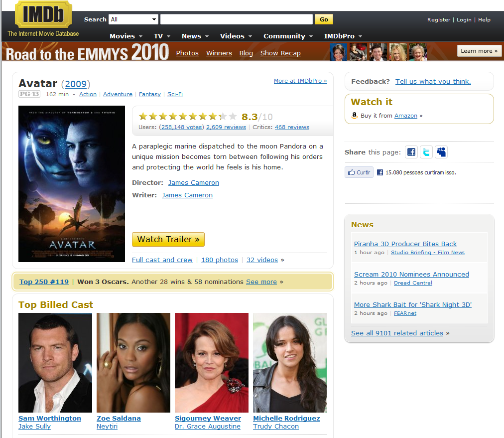
Task: Click the IMDb logo in header
Action: click(43, 15)
